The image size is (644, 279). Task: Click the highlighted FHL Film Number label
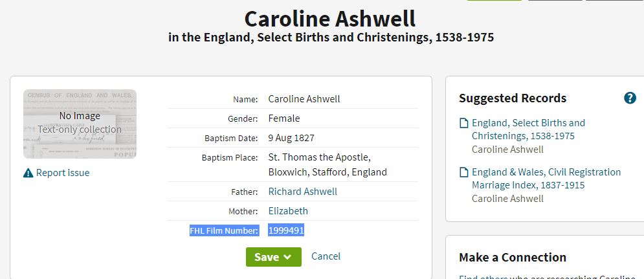coord(224,231)
